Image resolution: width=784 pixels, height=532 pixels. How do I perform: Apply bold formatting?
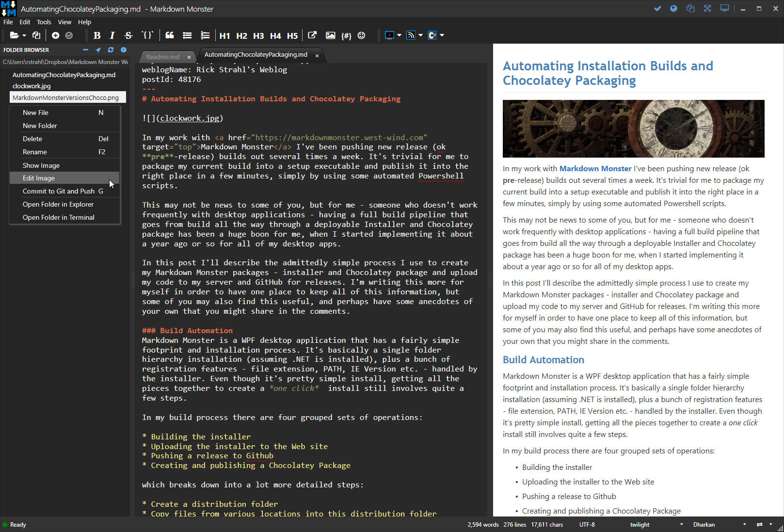97,35
